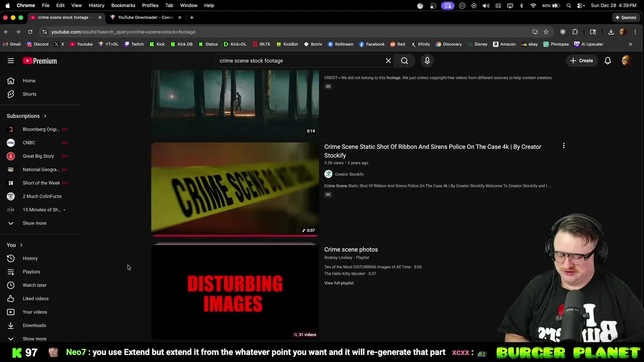644x362 pixels.
Task: Reload the page
Action: pyautogui.click(x=30, y=32)
